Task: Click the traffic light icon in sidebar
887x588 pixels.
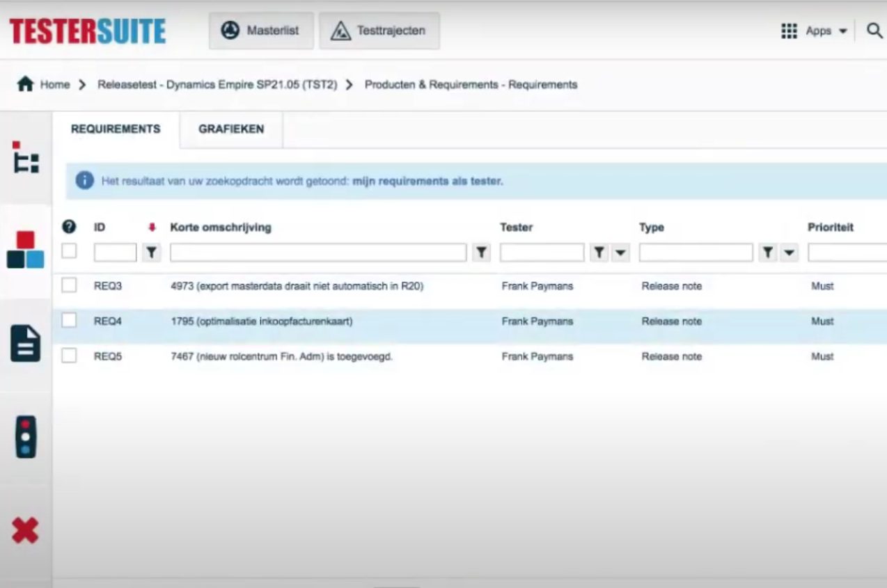Action: [x=26, y=437]
